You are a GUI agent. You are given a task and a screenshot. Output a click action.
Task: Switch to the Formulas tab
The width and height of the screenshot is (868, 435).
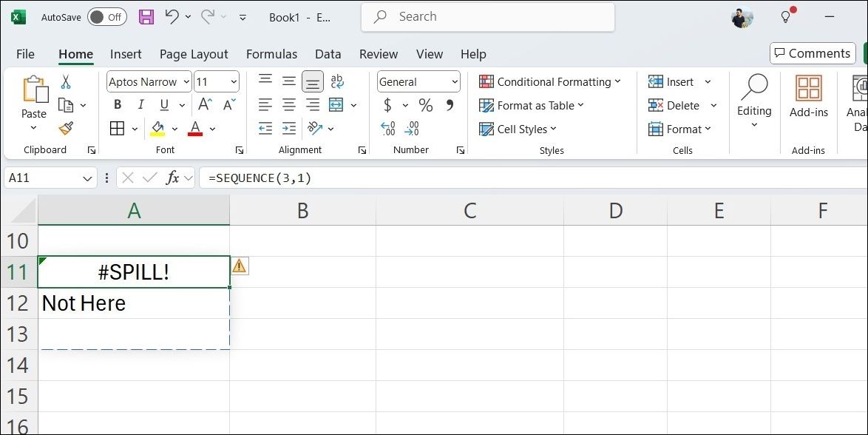tap(271, 54)
